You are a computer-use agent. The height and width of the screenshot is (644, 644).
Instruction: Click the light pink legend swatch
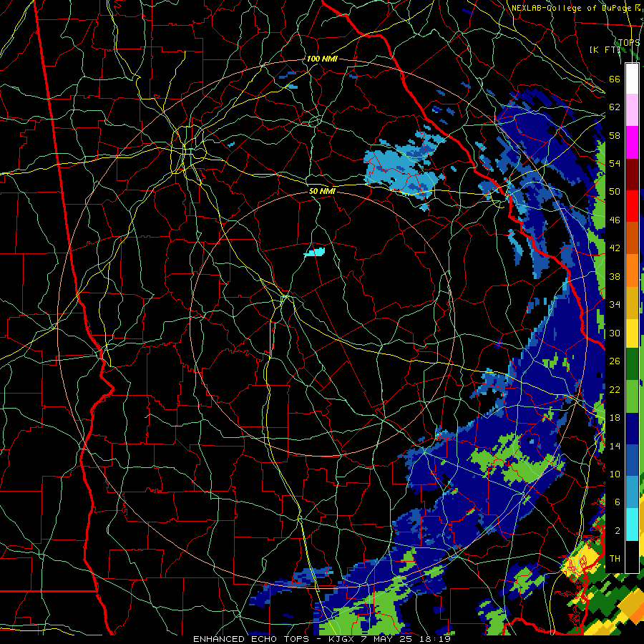pyautogui.click(x=632, y=110)
